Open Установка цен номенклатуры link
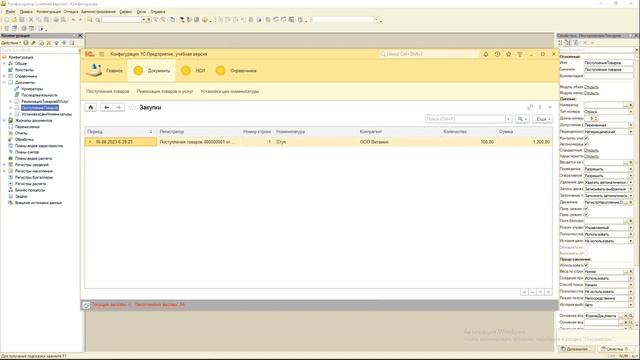 pos(230,91)
